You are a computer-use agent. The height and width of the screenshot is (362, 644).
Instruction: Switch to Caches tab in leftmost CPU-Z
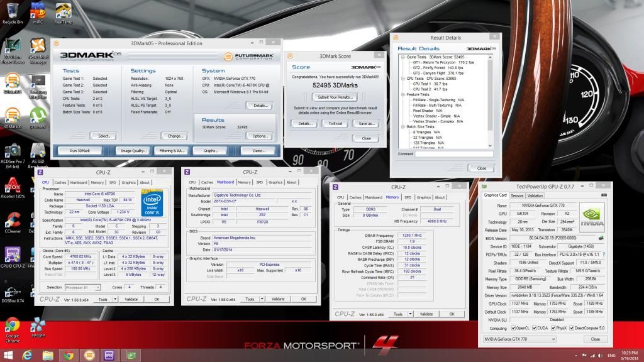click(60, 183)
